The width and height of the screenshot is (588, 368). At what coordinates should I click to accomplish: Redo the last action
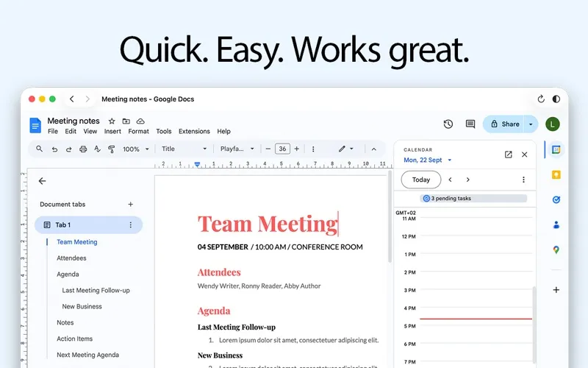point(68,149)
